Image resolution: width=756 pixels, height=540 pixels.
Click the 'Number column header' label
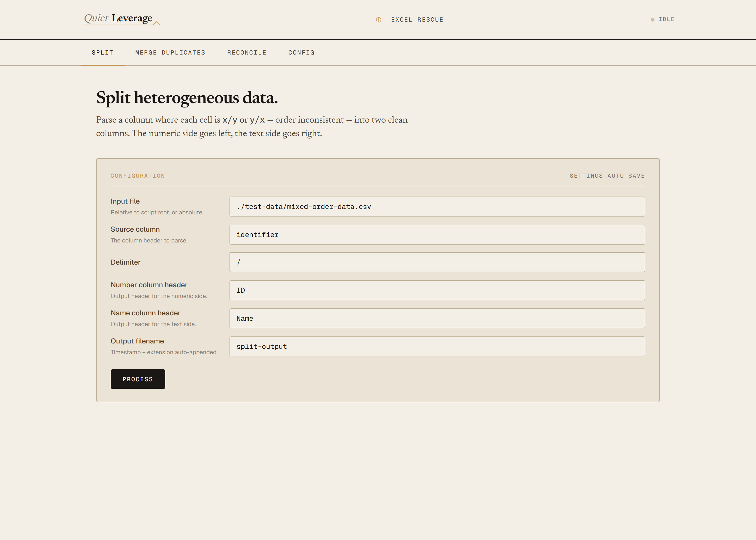click(149, 285)
